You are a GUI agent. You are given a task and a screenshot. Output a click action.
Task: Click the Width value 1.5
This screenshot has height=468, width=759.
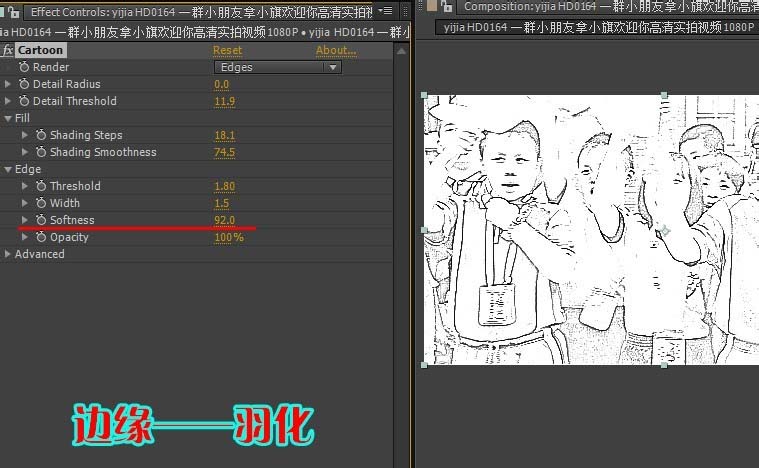pos(221,203)
